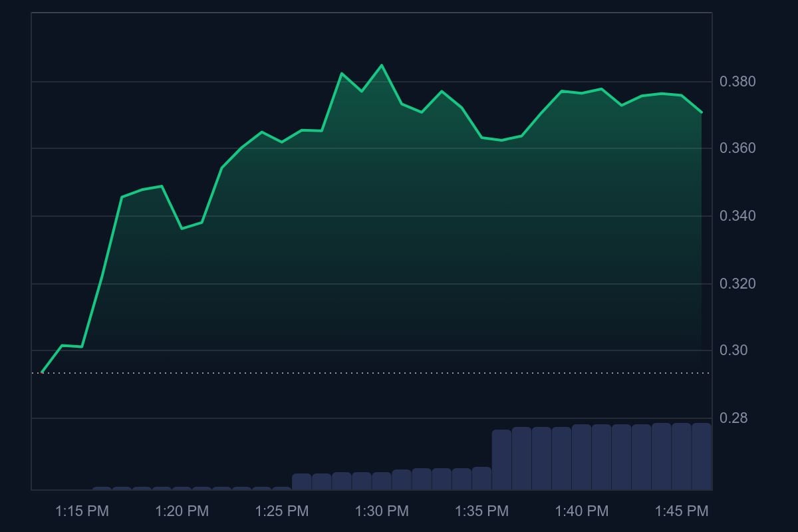798x532 pixels.
Task: Click the 1:30 PM time label
Action: point(382,511)
